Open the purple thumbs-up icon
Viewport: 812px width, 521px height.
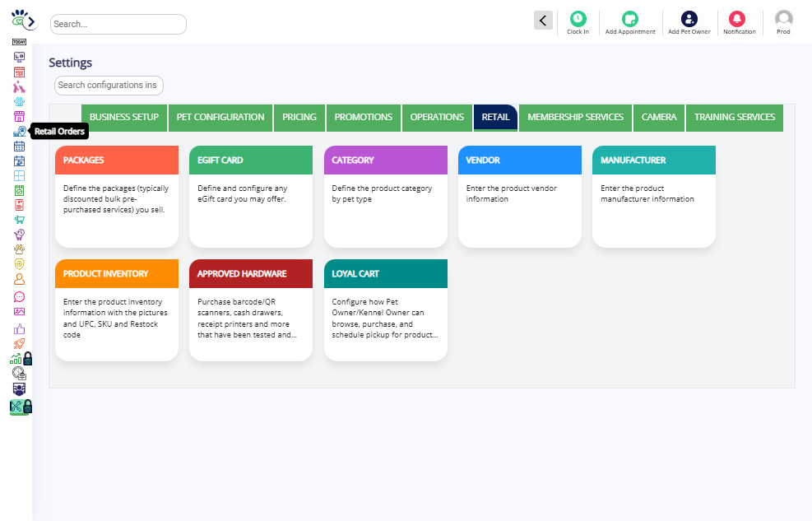pos(19,329)
